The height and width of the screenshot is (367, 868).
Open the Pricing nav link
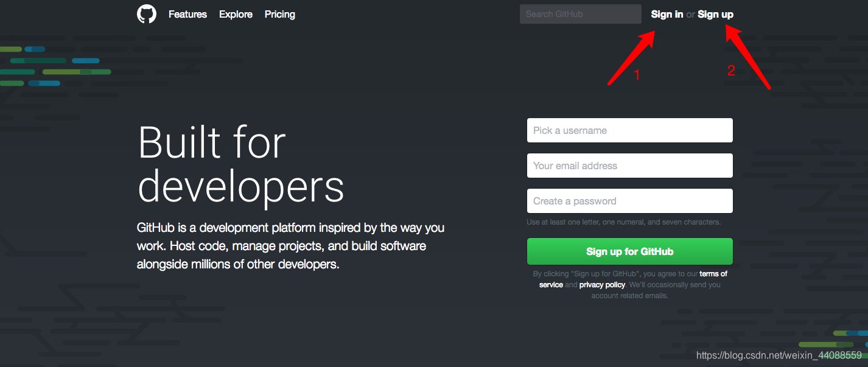(x=280, y=14)
